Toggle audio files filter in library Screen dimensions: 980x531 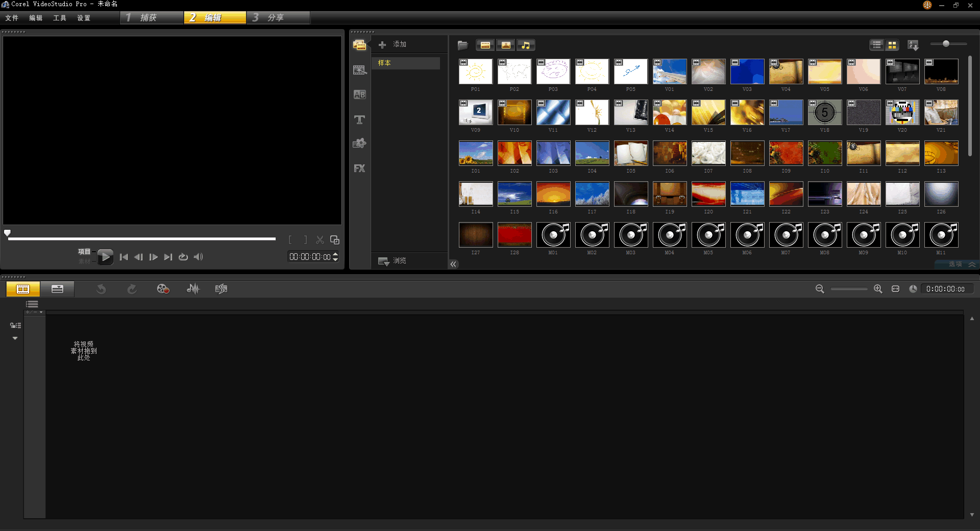[x=525, y=45]
